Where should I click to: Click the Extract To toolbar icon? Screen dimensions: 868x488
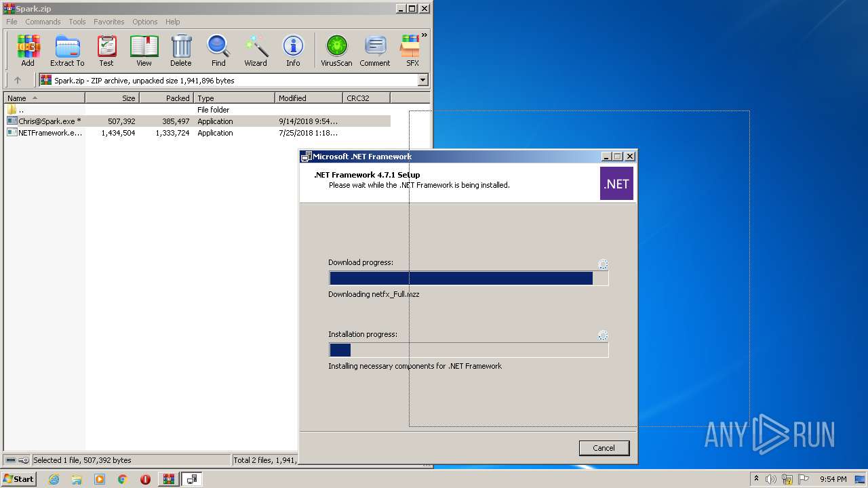pos(67,51)
